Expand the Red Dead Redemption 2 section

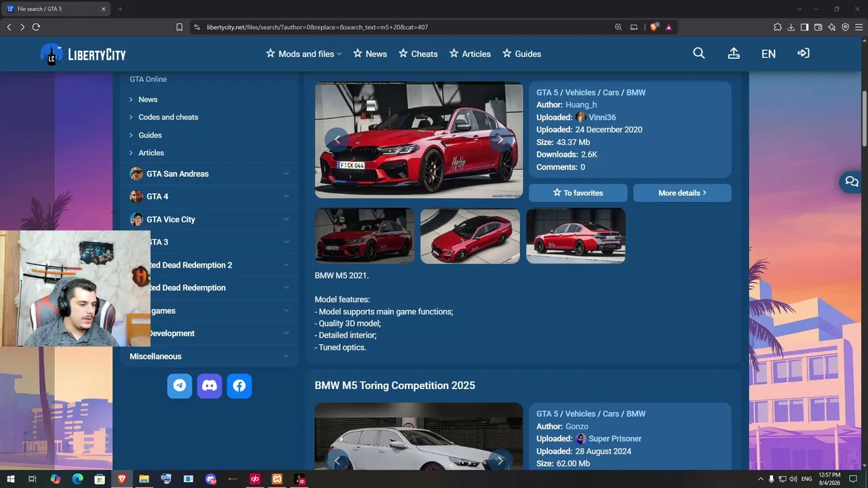click(x=210, y=265)
